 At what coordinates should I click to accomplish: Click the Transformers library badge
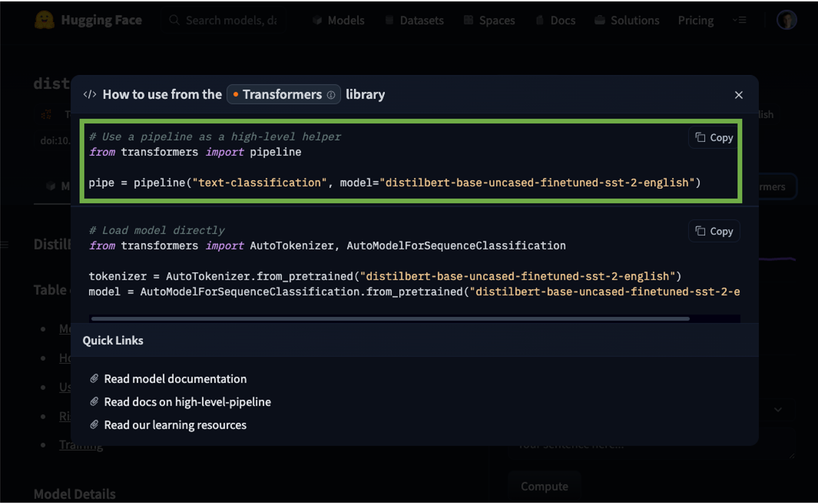[284, 95]
